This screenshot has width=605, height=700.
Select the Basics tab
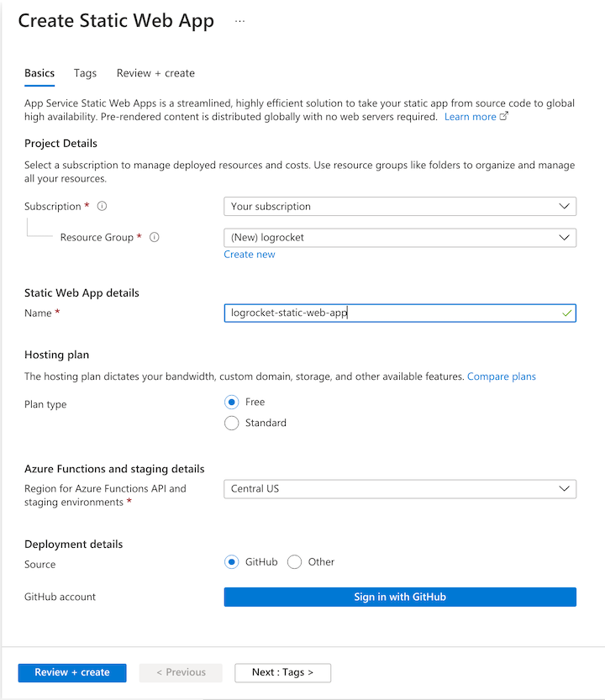[x=39, y=73]
